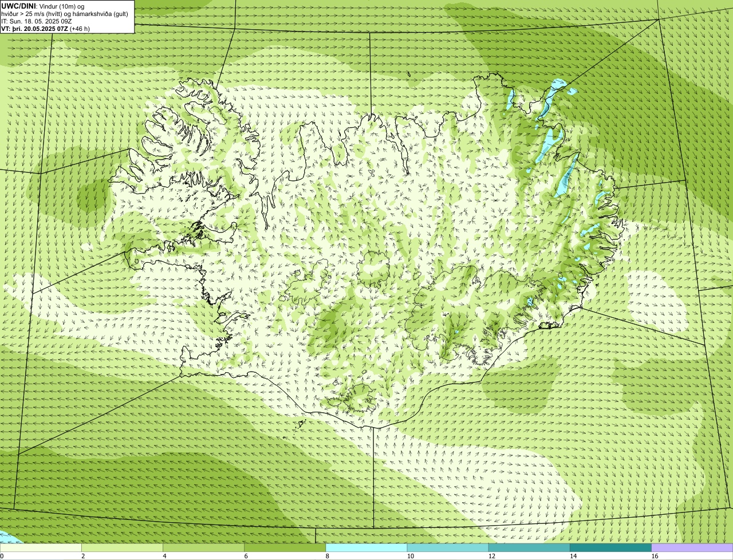Screen dimensions: 733x560
Task: Click the legend scale label '2'
Action: (x=83, y=556)
